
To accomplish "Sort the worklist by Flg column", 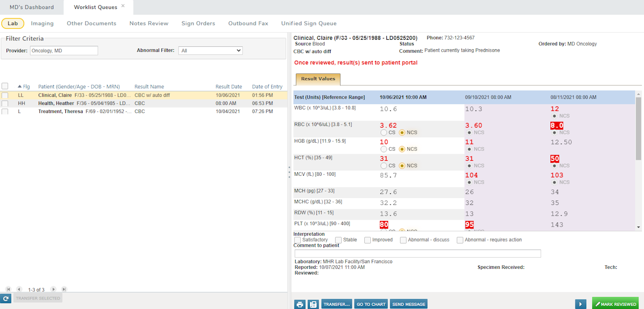I will (26, 86).
